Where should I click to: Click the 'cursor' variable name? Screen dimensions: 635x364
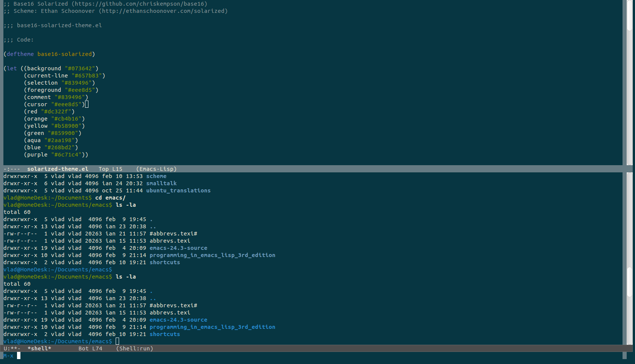pos(37,104)
